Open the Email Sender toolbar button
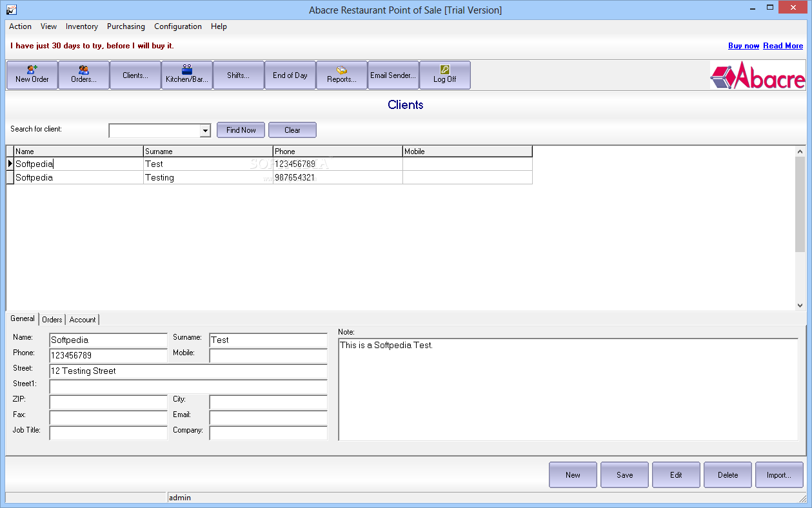This screenshot has width=812, height=508. (x=393, y=75)
